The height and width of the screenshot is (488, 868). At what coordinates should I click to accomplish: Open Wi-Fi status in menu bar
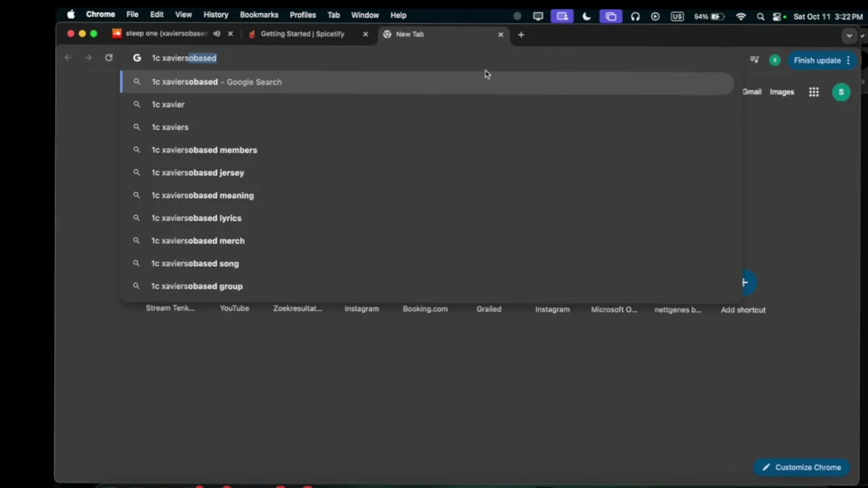[x=741, y=16]
